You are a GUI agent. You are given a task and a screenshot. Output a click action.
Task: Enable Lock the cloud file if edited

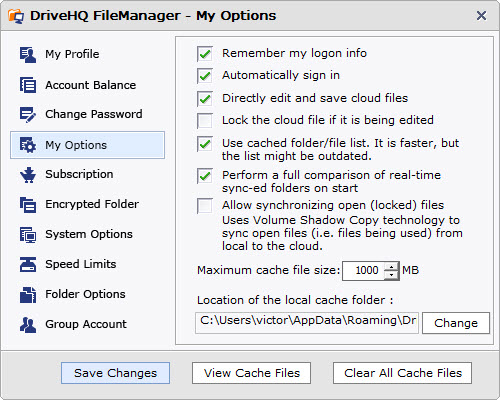[205, 121]
